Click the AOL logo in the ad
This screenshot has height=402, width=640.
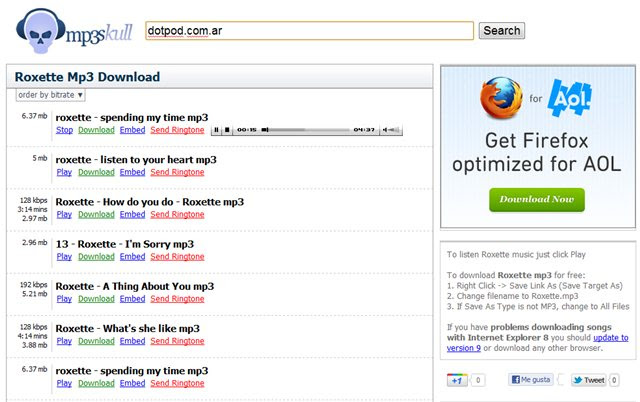[570, 98]
